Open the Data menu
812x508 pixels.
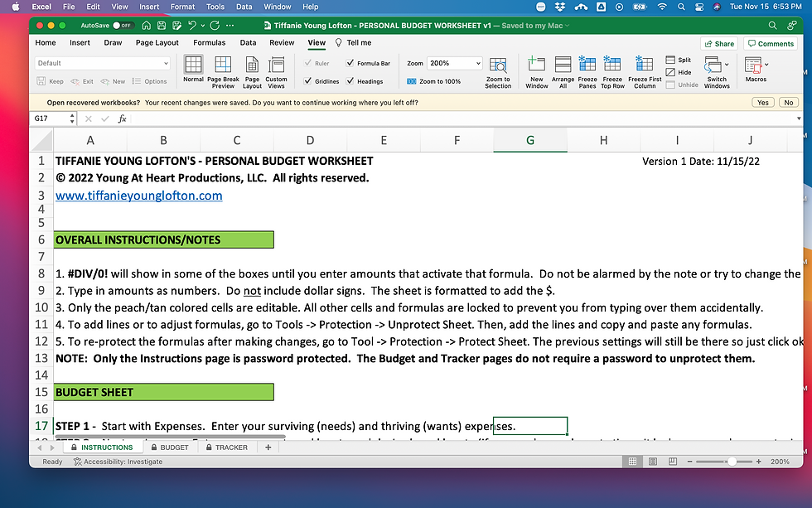(x=244, y=6)
